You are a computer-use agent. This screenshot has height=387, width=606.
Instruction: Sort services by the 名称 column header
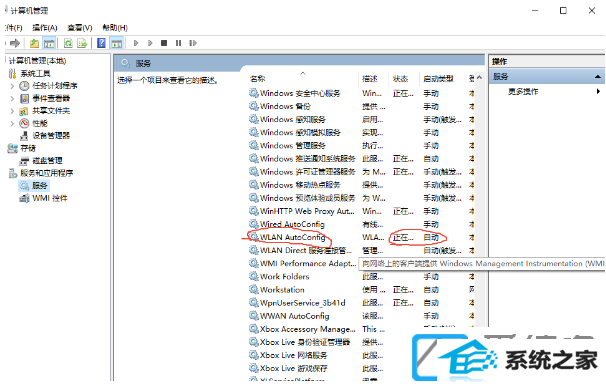258,78
